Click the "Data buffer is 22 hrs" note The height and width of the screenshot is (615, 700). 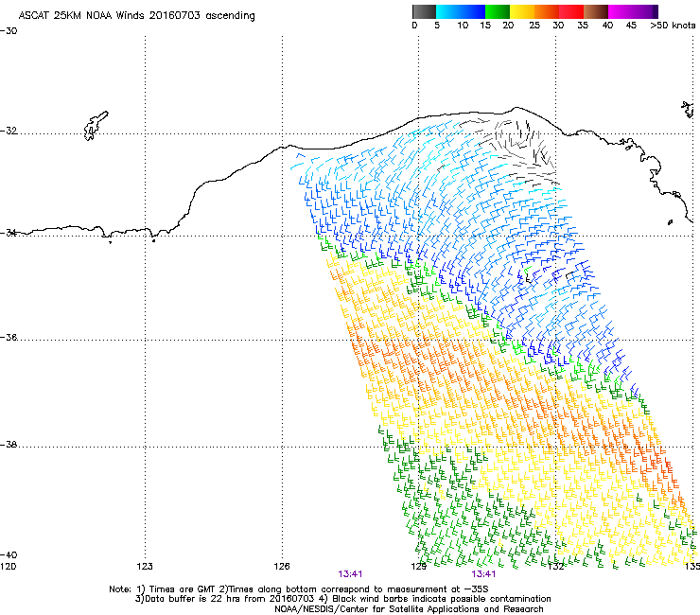[x=193, y=599]
